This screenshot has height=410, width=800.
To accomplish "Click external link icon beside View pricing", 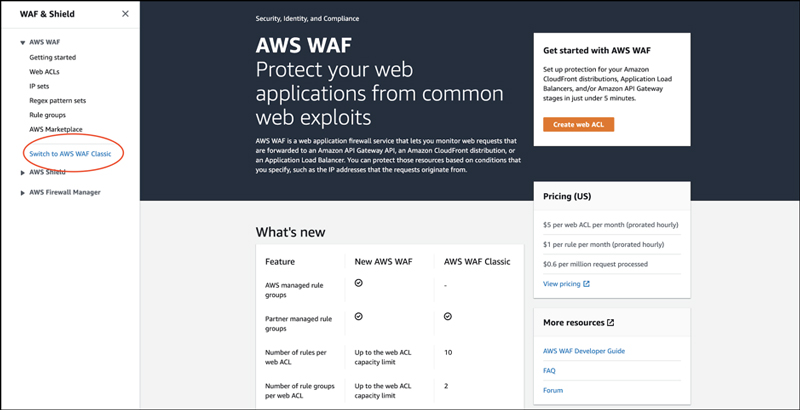I will tap(587, 284).
